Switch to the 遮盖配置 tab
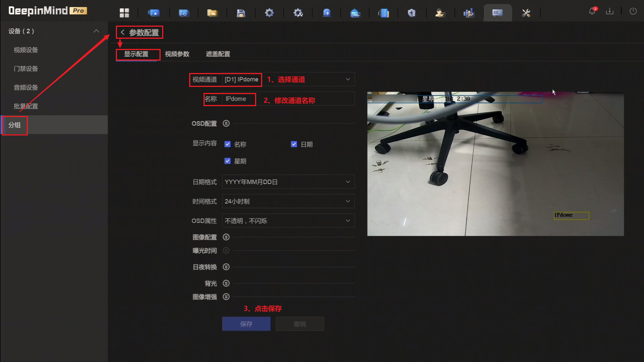 pos(218,54)
